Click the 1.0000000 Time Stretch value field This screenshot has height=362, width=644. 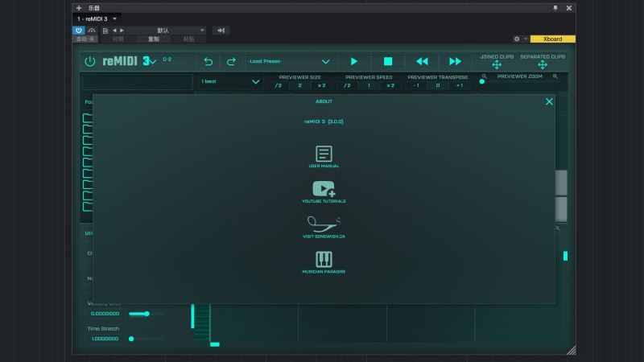point(105,339)
